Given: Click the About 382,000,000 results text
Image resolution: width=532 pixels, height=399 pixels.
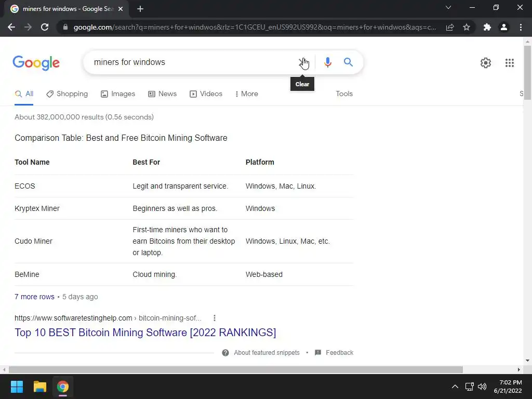Looking at the screenshot, I should [84, 117].
